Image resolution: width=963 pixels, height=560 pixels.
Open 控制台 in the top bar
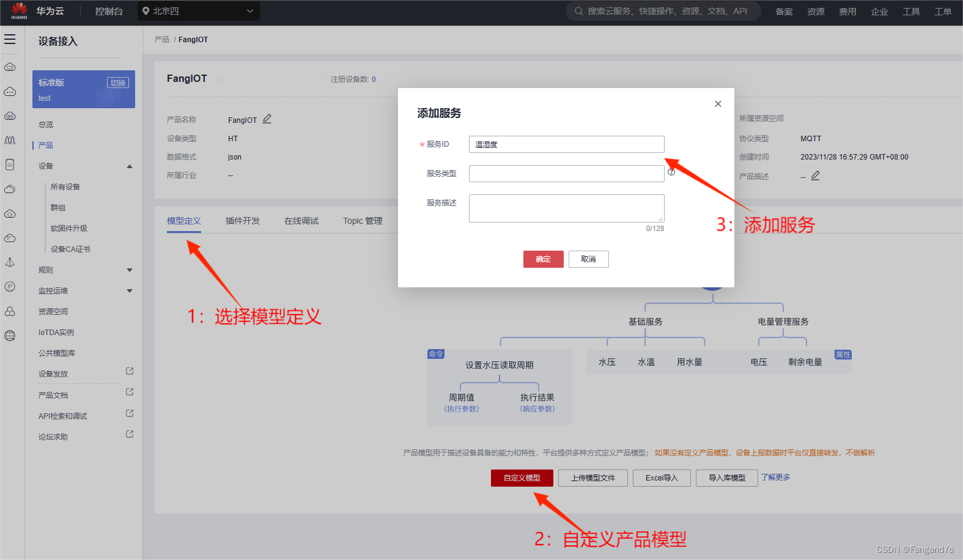pos(109,11)
